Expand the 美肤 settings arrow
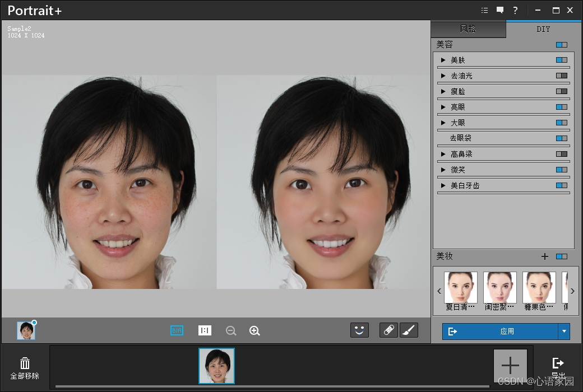The image size is (583, 392). pos(443,60)
